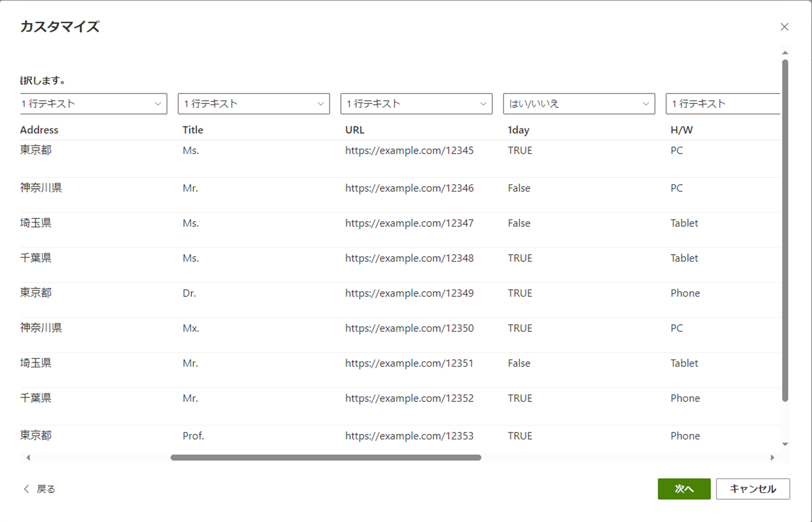Click the Mr. cell in the 12346 row

tap(190, 188)
